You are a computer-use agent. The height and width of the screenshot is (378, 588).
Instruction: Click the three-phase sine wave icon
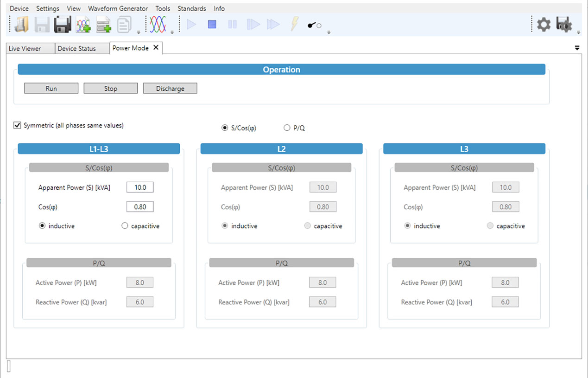click(158, 24)
